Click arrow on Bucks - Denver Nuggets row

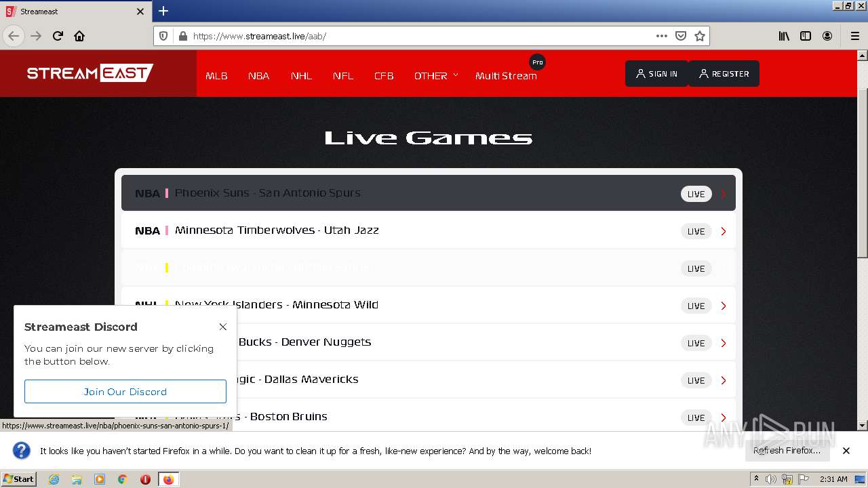(724, 344)
